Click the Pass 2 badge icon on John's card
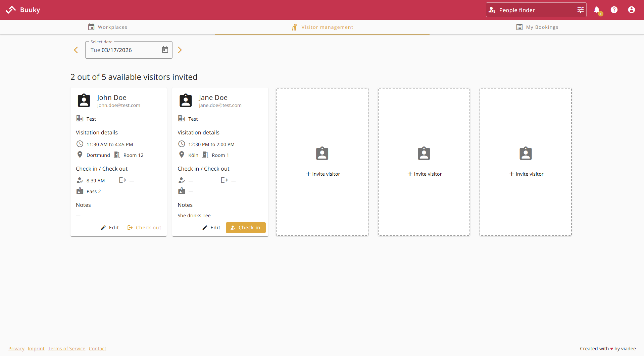Image resolution: width=644 pixels, height=356 pixels. point(80,191)
